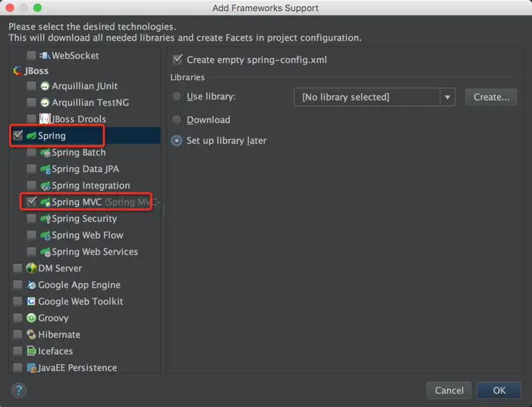Image resolution: width=532 pixels, height=407 pixels.
Task: Uncheck the Spring MVC checkbox
Action: click(32, 202)
